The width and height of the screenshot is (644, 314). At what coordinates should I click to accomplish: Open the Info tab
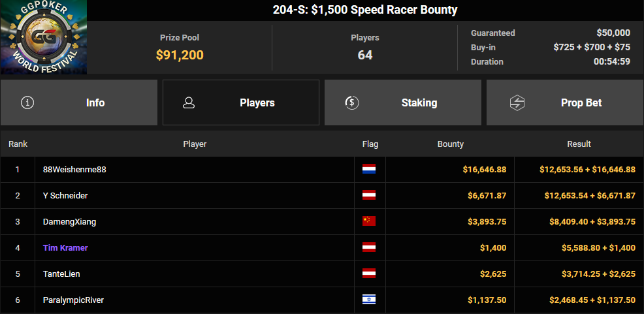coord(79,102)
